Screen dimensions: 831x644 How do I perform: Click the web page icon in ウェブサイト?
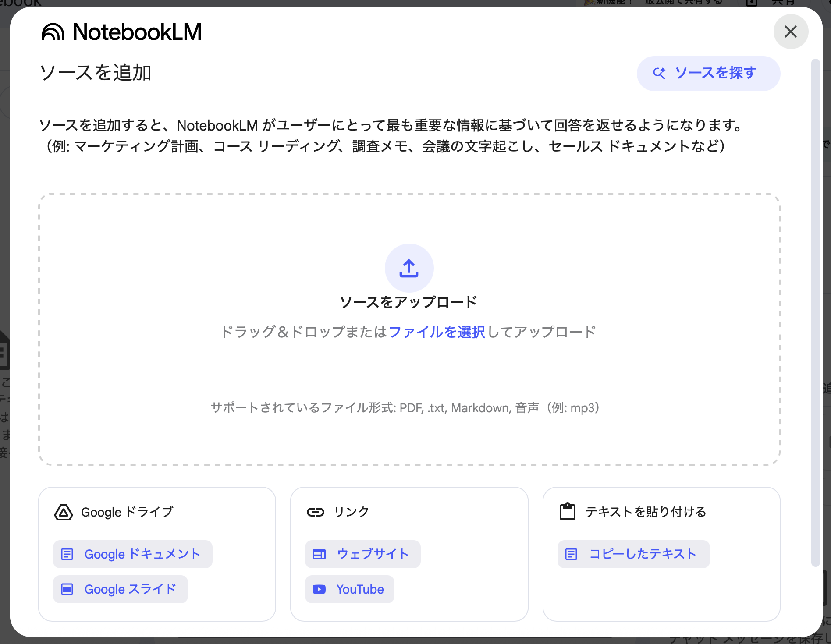319,554
